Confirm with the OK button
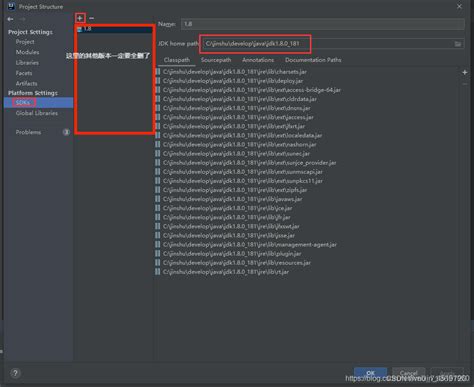Image resolution: width=474 pixels, height=387 pixels. pos(371,373)
